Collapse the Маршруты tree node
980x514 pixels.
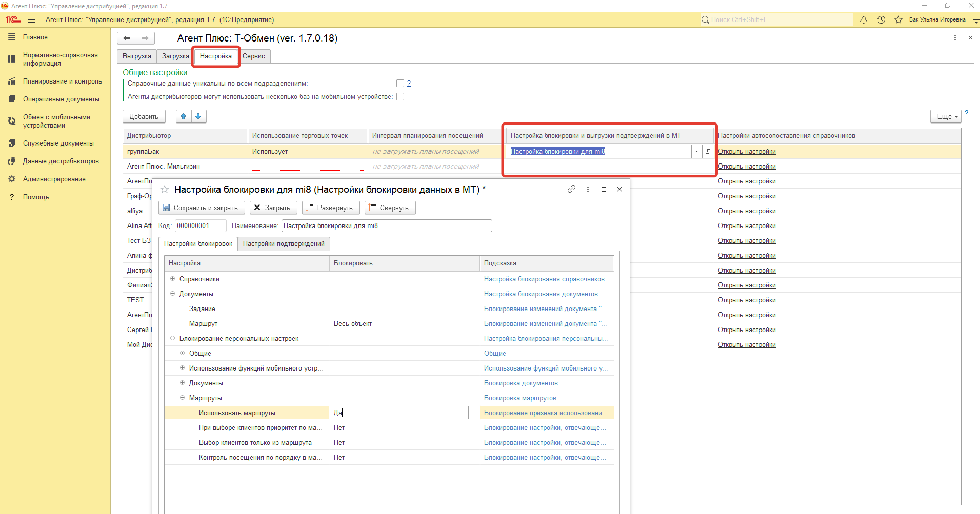point(182,398)
